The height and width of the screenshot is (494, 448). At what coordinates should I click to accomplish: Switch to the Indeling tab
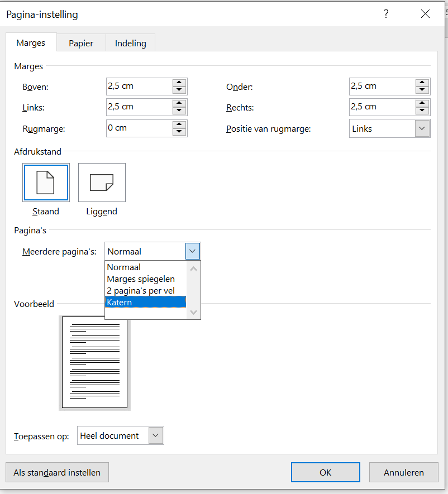[x=131, y=43]
